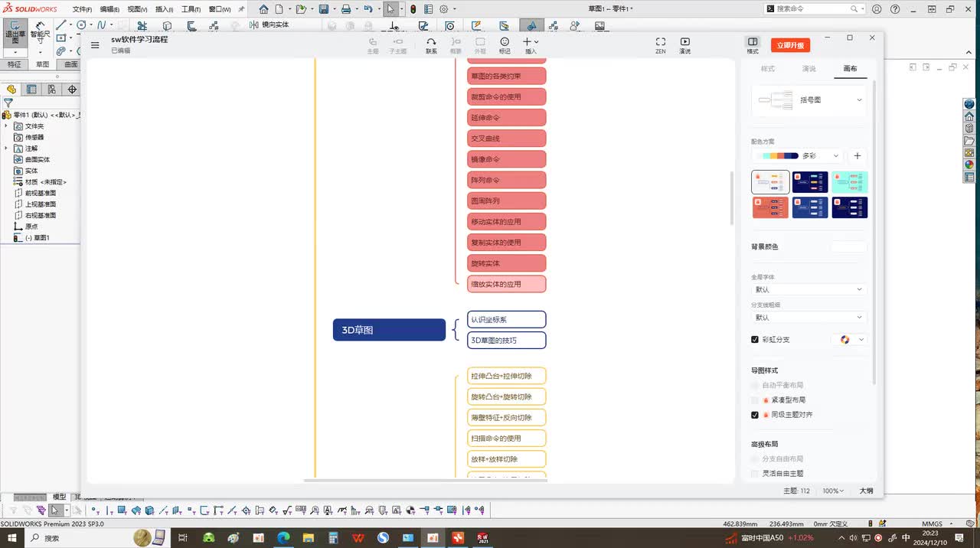Open SolidWorks 文件 menu
This screenshot has height=548, width=980.
(x=82, y=9)
